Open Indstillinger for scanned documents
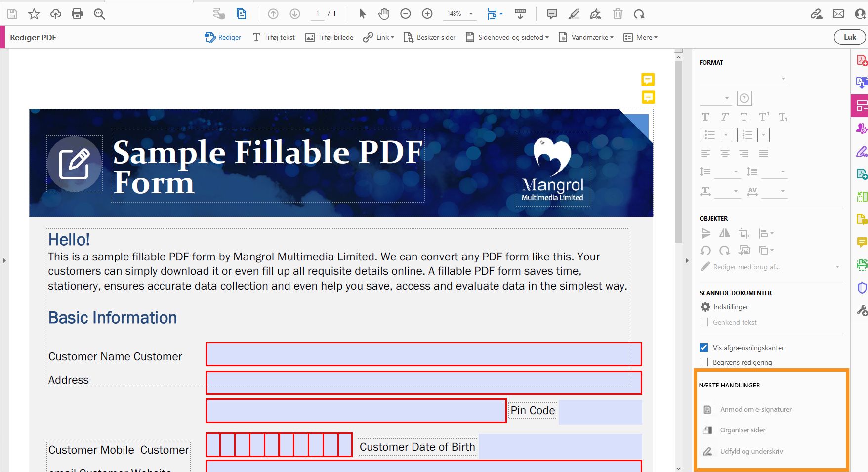 tap(724, 307)
